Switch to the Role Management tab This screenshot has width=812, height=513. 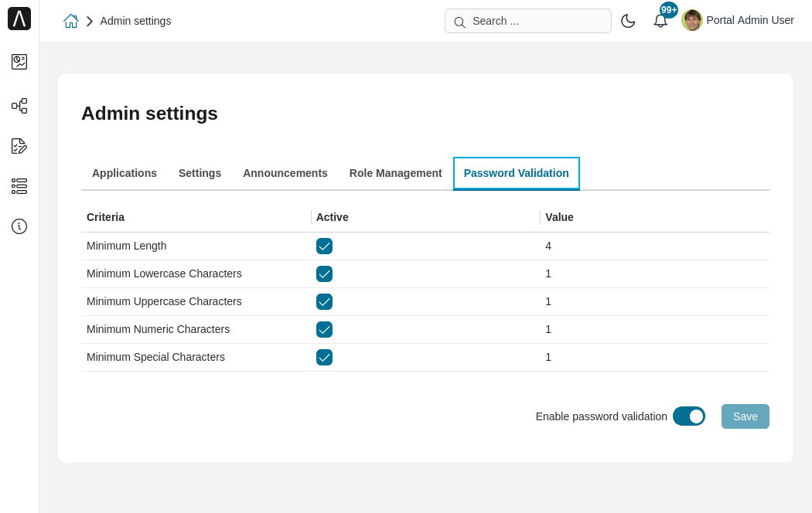396,173
